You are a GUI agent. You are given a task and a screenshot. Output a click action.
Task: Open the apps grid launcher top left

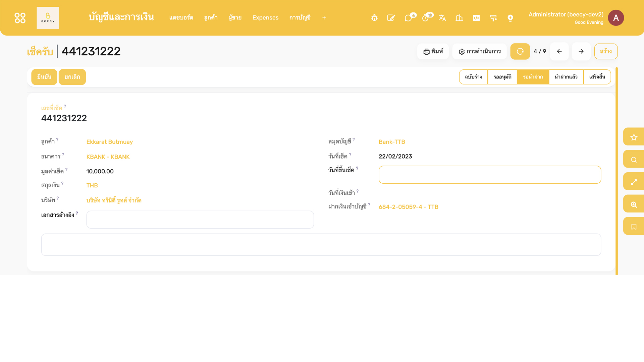pos(20,18)
